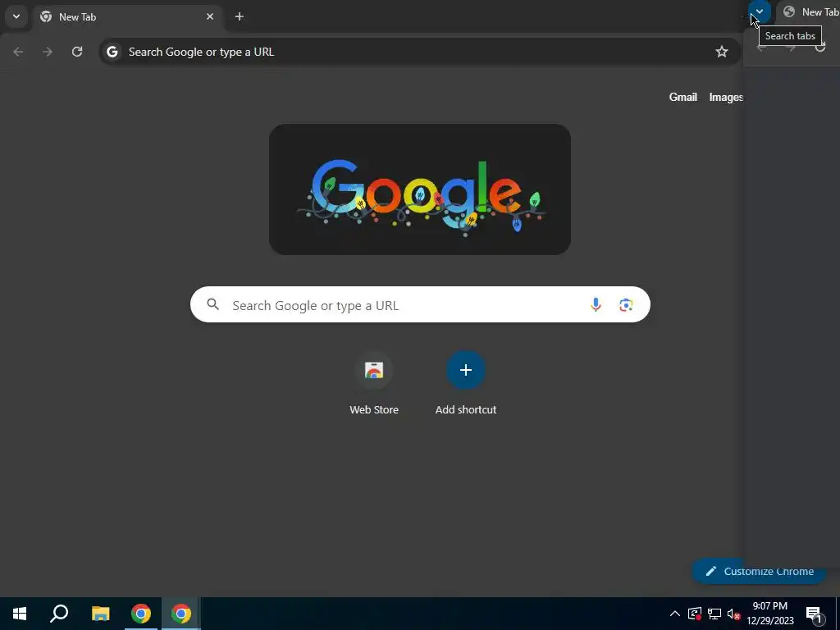Open a new tab with the plus button

tap(240, 16)
